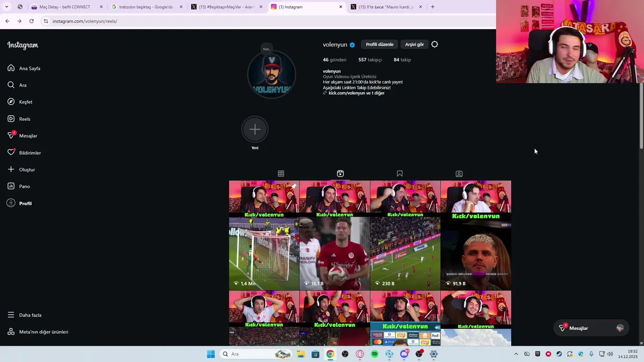Reload the Instagram page
644x362 pixels.
[31, 21]
